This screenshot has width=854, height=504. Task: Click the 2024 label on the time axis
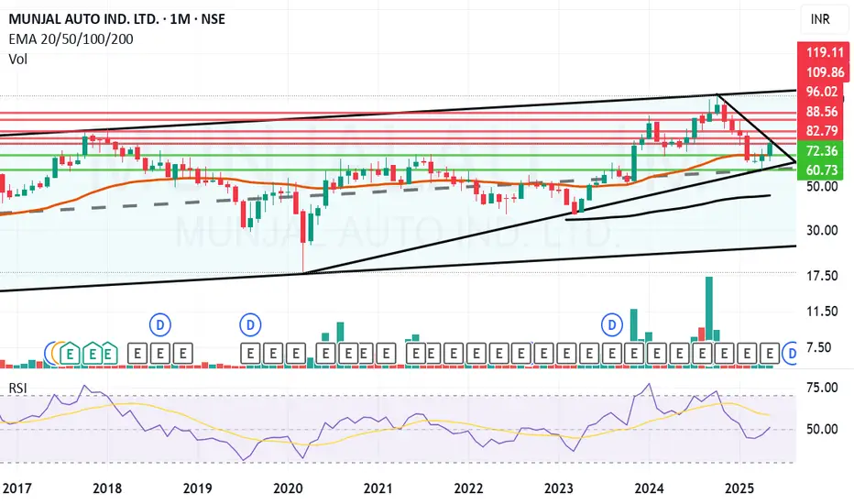(x=650, y=488)
